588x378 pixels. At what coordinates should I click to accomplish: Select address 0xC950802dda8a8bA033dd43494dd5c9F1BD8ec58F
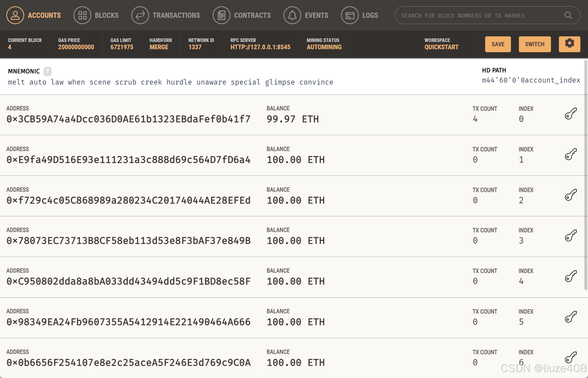click(129, 282)
